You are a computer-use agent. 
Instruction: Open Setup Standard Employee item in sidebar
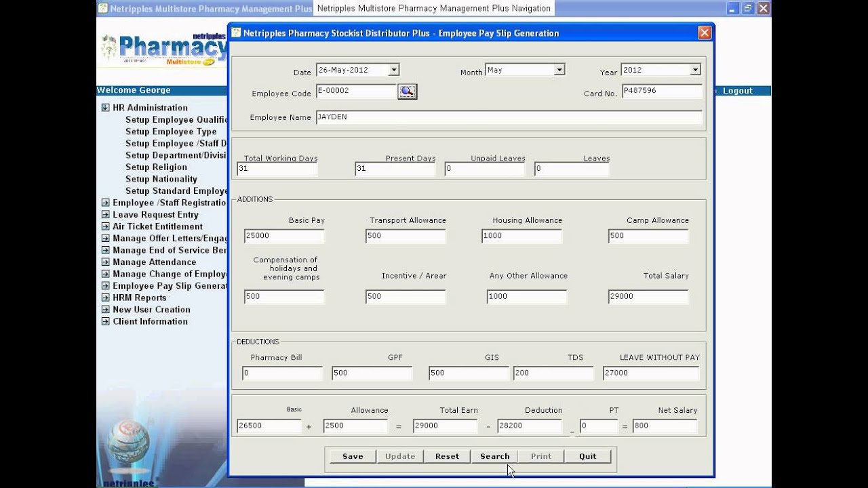tap(176, 191)
